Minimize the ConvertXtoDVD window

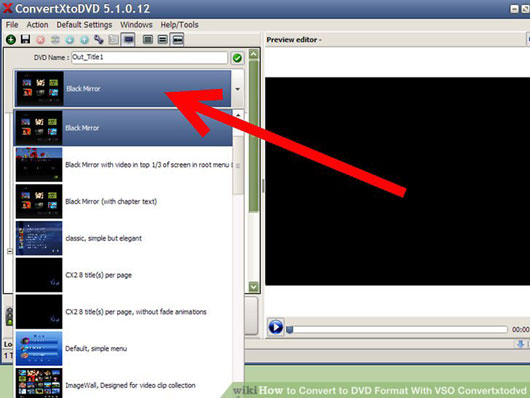514,9
